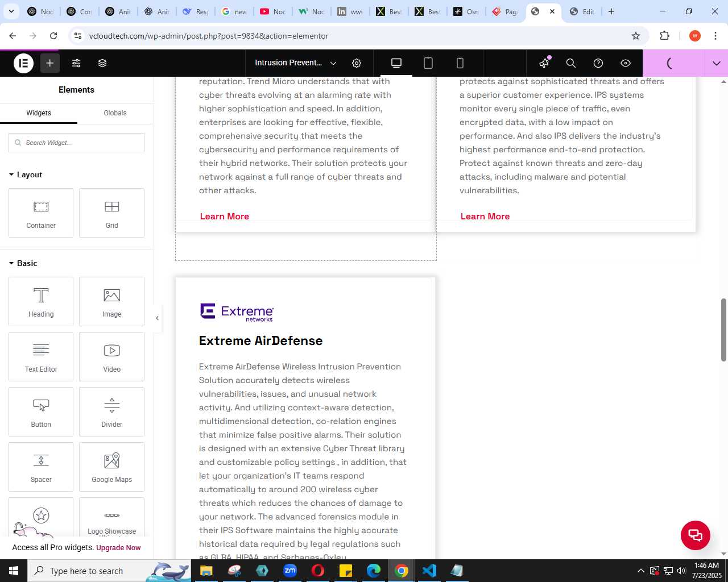Open Windows Start menu
The width and height of the screenshot is (728, 582).
tap(14, 571)
